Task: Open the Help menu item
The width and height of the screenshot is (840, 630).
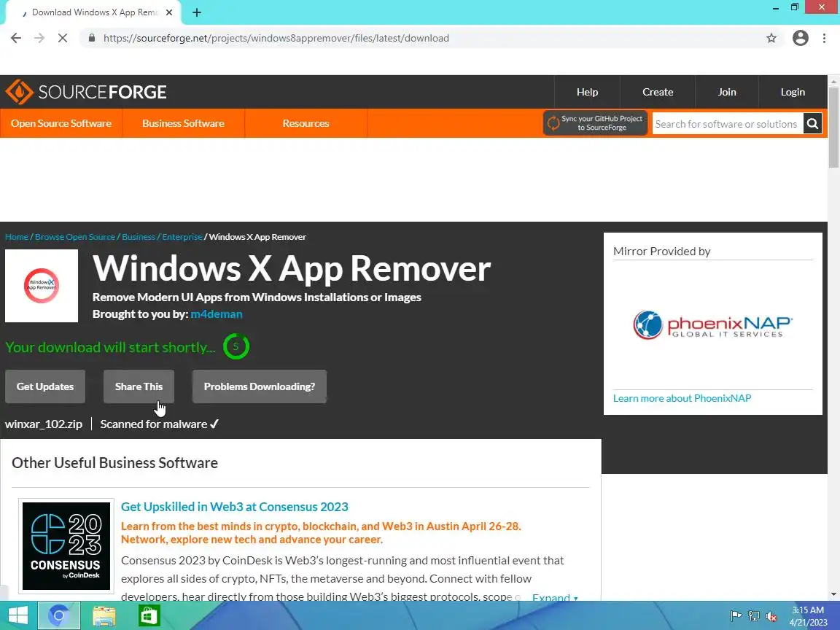Action: (x=587, y=92)
